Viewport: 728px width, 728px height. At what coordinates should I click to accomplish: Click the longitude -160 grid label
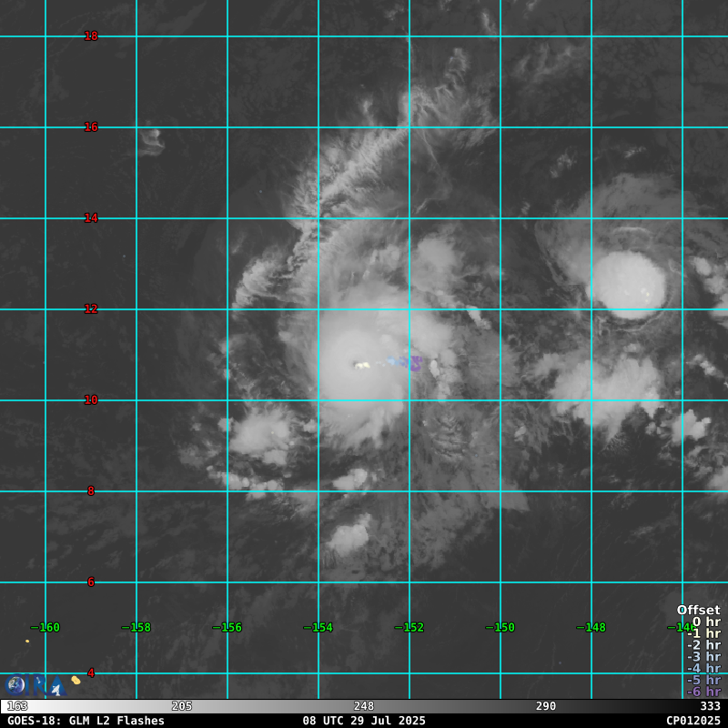45,628
